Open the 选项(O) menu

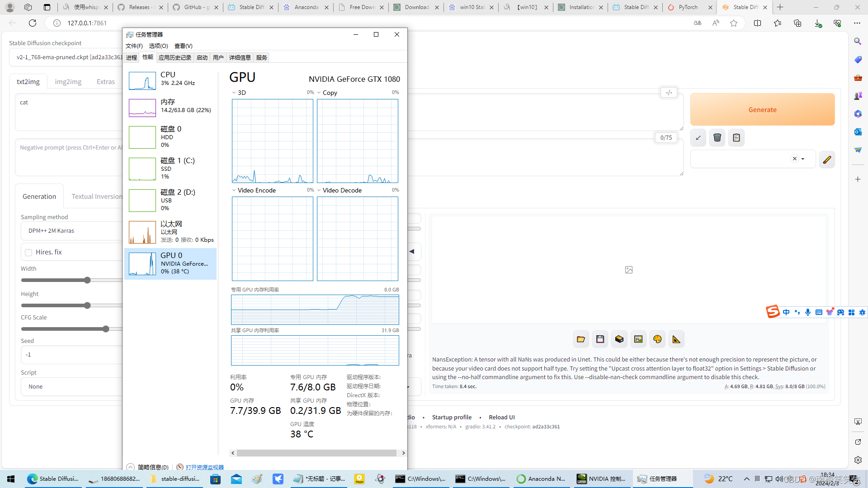point(158,46)
